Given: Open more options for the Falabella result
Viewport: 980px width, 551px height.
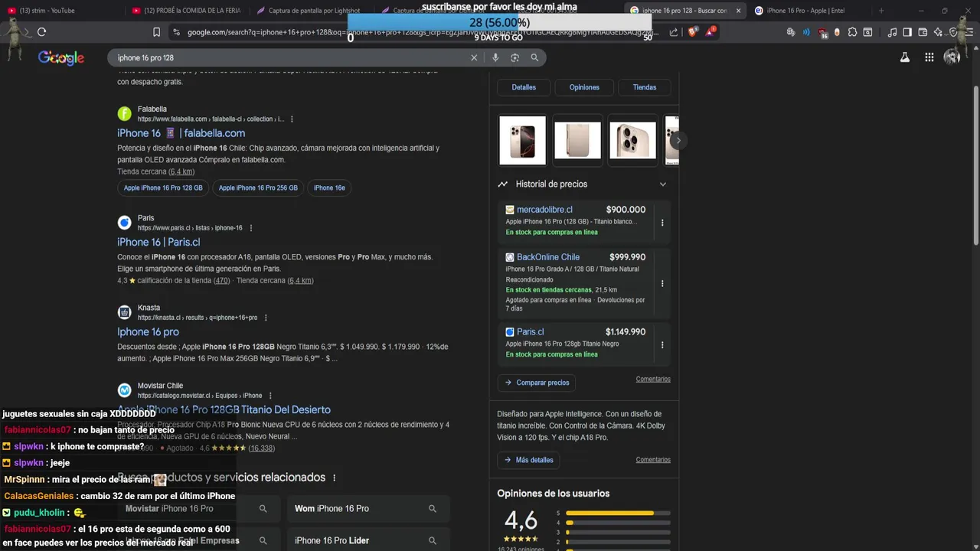Looking at the screenshot, I should 292,119.
